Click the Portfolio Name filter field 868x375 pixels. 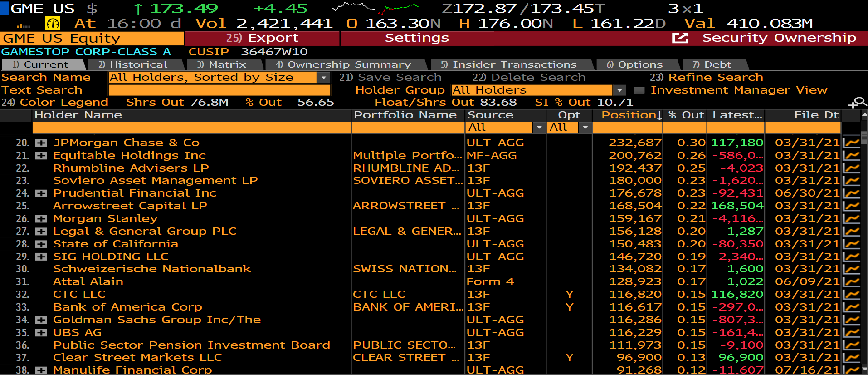click(408, 128)
